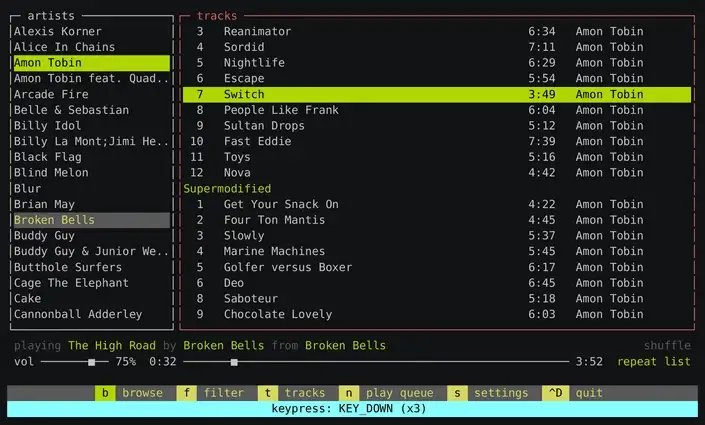Select track Fast Eddie

437,142
